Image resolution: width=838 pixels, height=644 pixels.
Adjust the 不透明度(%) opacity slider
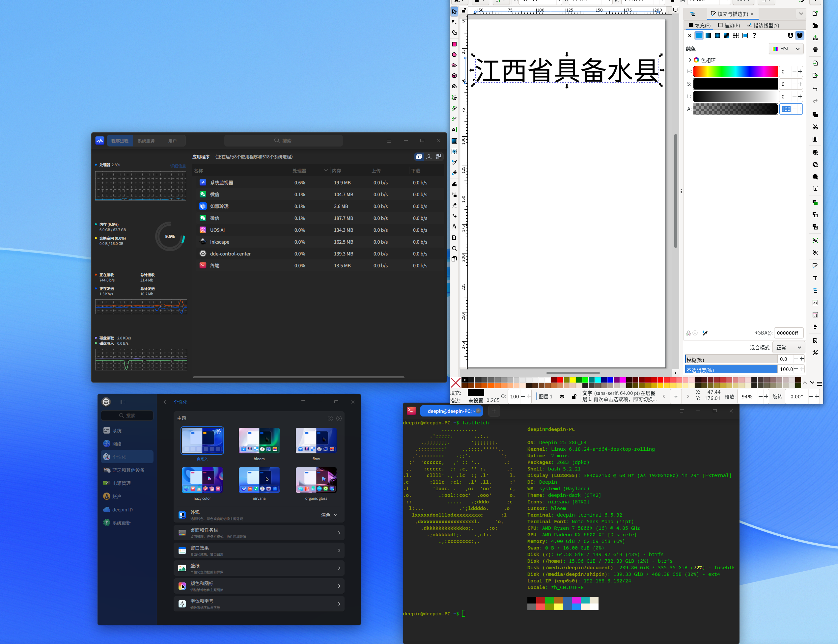pos(731,369)
